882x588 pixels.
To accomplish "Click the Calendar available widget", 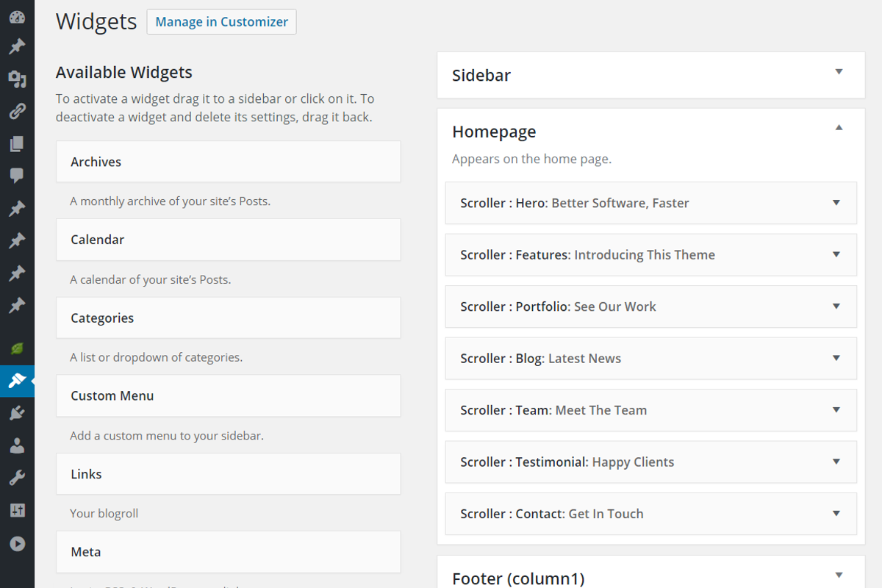I will coord(229,240).
